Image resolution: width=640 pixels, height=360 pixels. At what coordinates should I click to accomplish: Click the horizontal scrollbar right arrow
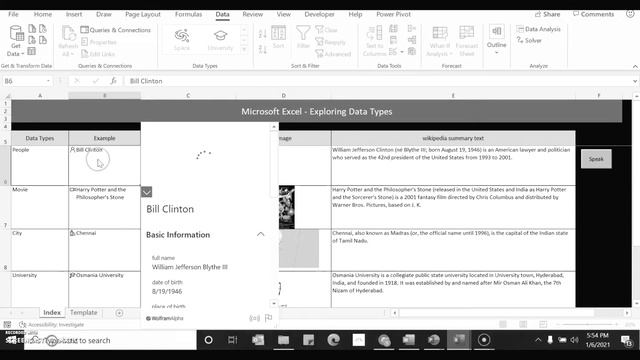pyautogui.click(x=627, y=313)
